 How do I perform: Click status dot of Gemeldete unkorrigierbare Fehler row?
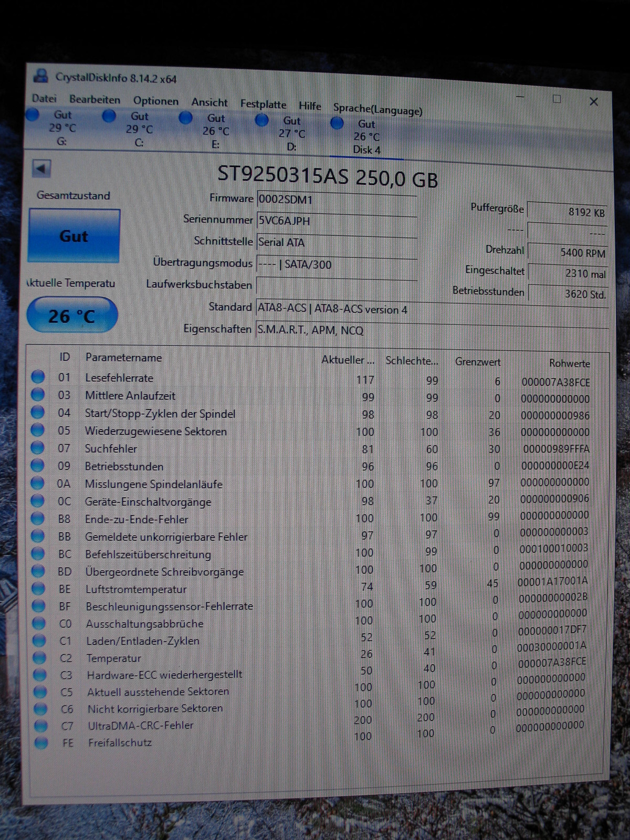[x=38, y=535]
